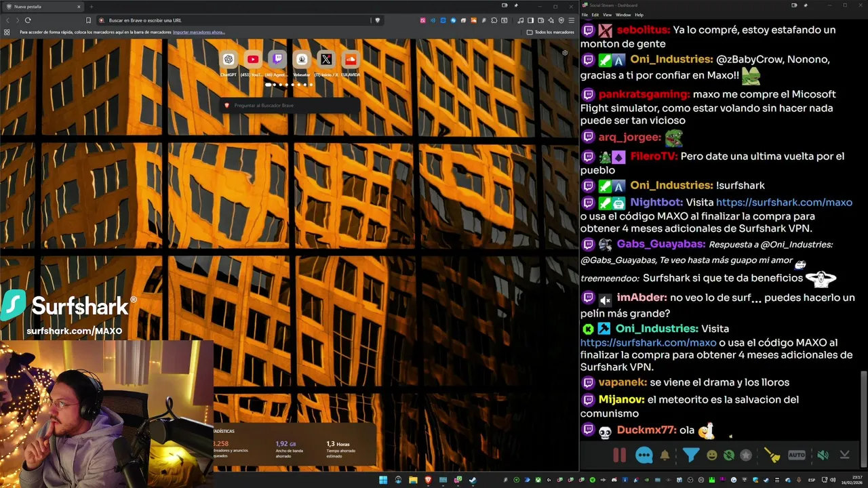868x488 pixels.
Task: Click the username Gabs_Guayabas in chat
Action: 661,244
